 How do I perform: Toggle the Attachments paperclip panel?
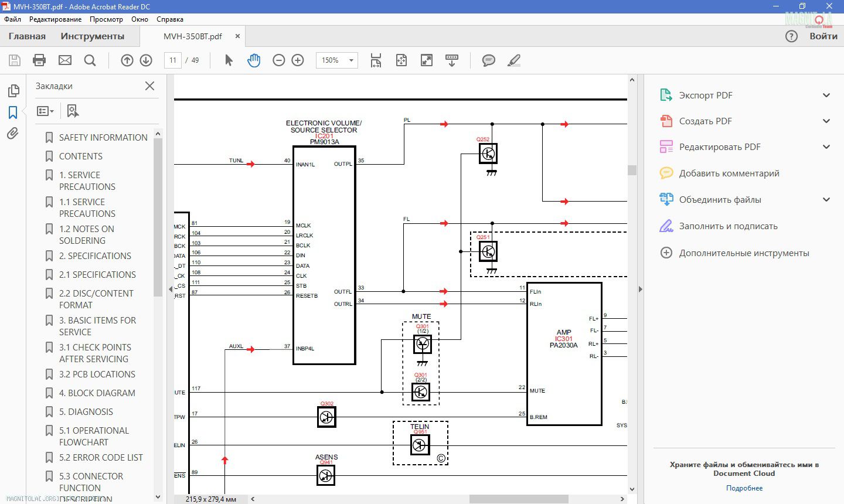13,134
